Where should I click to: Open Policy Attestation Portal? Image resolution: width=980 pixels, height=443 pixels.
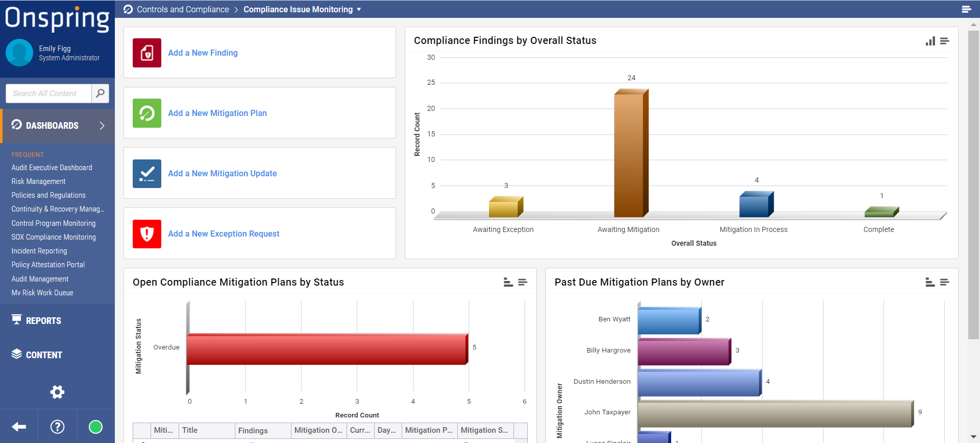(x=48, y=265)
